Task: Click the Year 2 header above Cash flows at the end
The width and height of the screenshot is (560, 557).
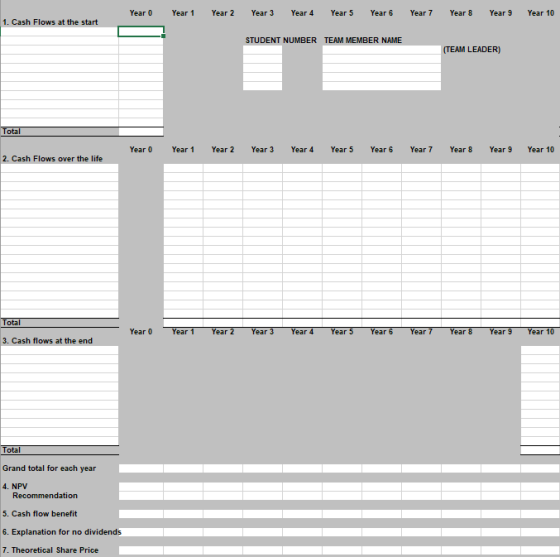Action: pos(222,332)
